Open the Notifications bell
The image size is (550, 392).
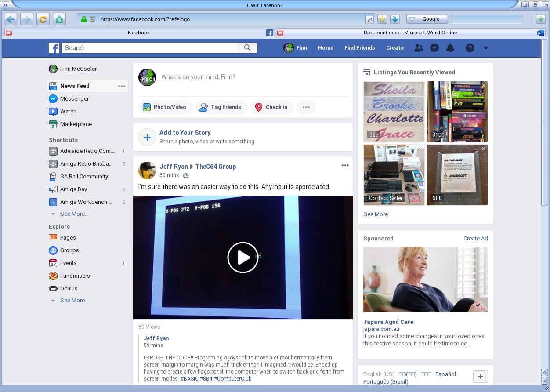click(450, 48)
